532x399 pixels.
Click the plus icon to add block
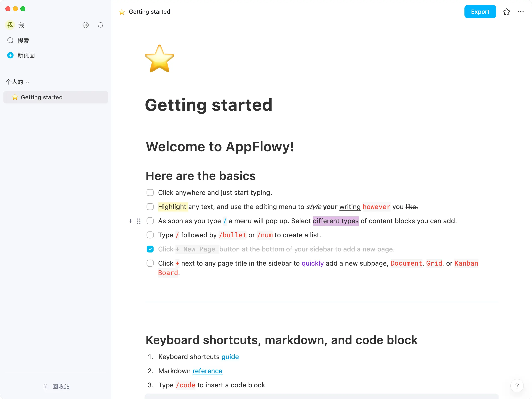130,221
